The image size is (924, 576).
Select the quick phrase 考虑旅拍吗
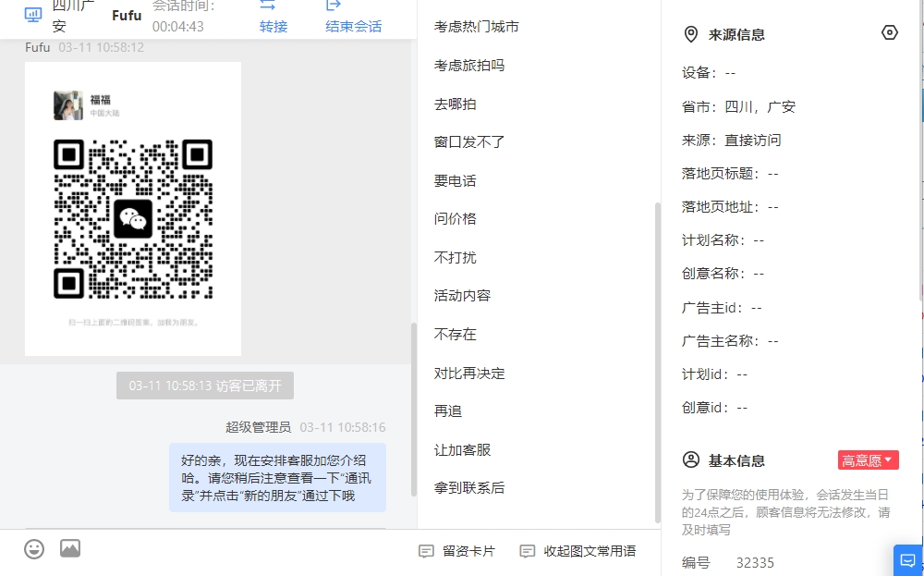tap(469, 66)
